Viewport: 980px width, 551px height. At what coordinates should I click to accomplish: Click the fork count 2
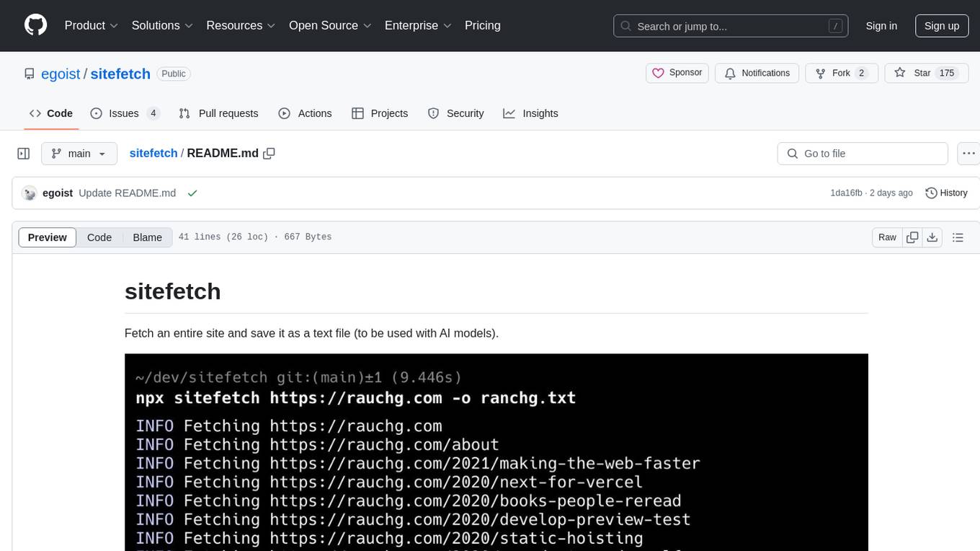[x=861, y=73]
